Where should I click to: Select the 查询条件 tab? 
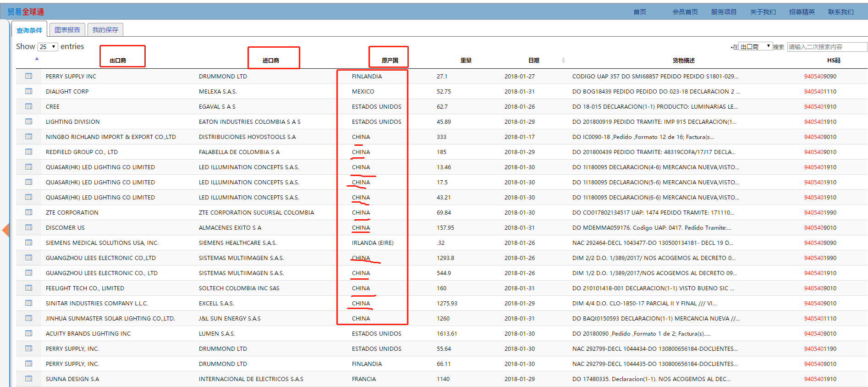pos(29,30)
